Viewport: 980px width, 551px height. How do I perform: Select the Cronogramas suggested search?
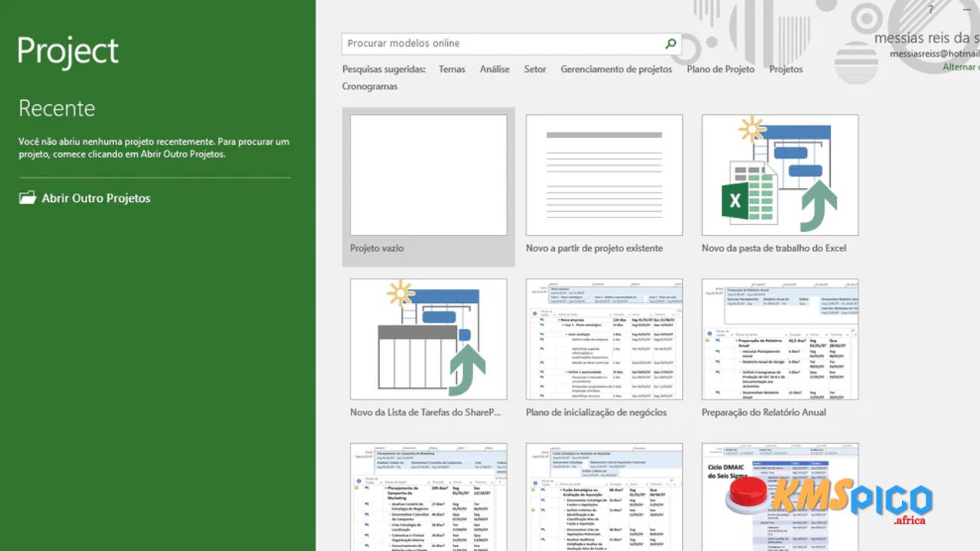click(370, 86)
